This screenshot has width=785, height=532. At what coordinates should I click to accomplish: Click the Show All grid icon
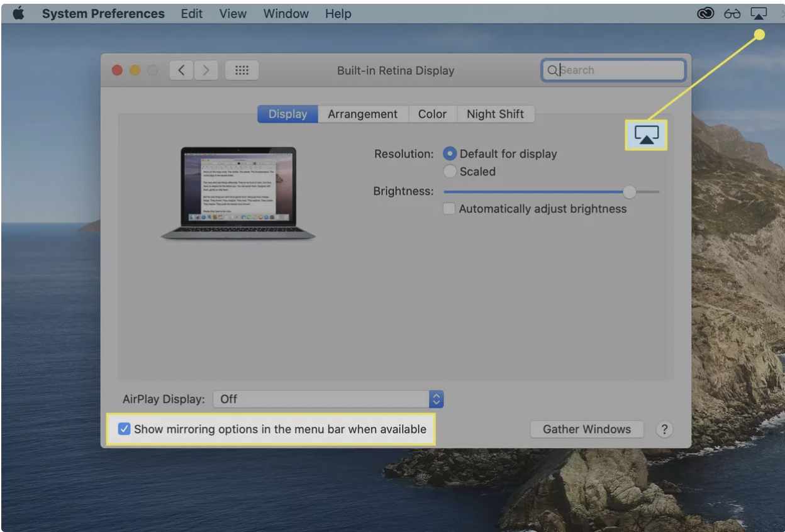coord(242,70)
